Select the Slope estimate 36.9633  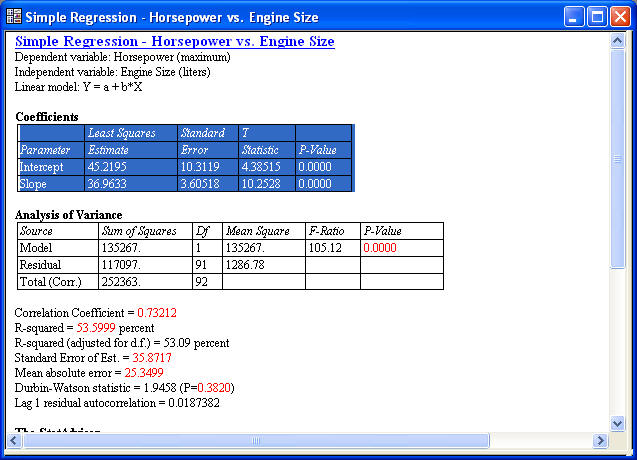[107, 184]
